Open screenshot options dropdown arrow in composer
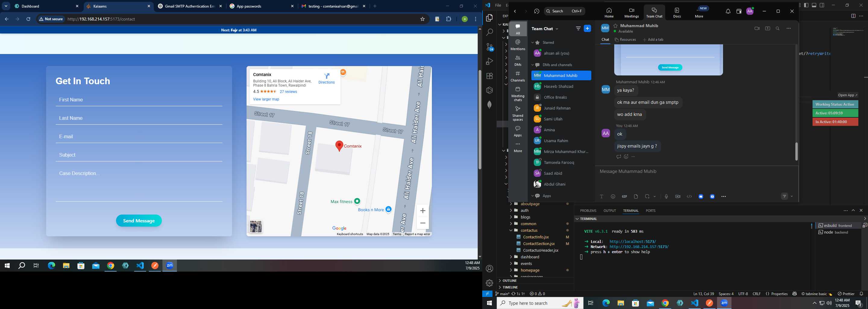 (655, 197)
